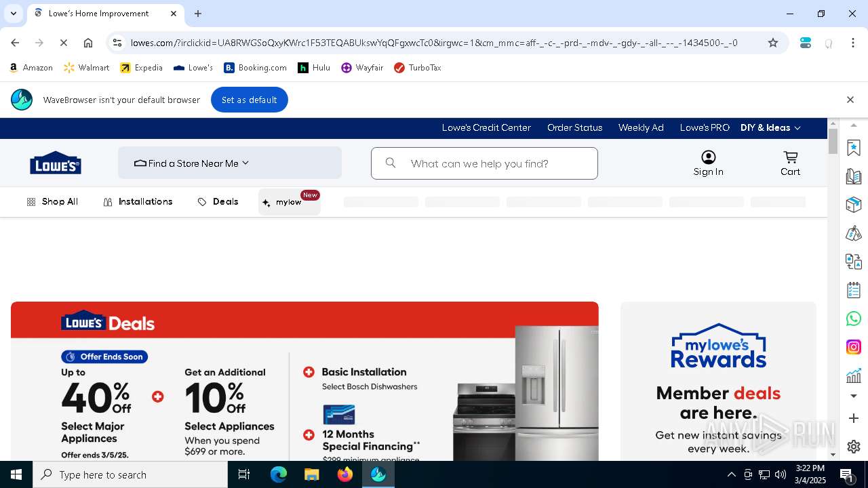Go back to previous page
The height and width of the screenshot is (488, 868).
click(x=15, y=43)
